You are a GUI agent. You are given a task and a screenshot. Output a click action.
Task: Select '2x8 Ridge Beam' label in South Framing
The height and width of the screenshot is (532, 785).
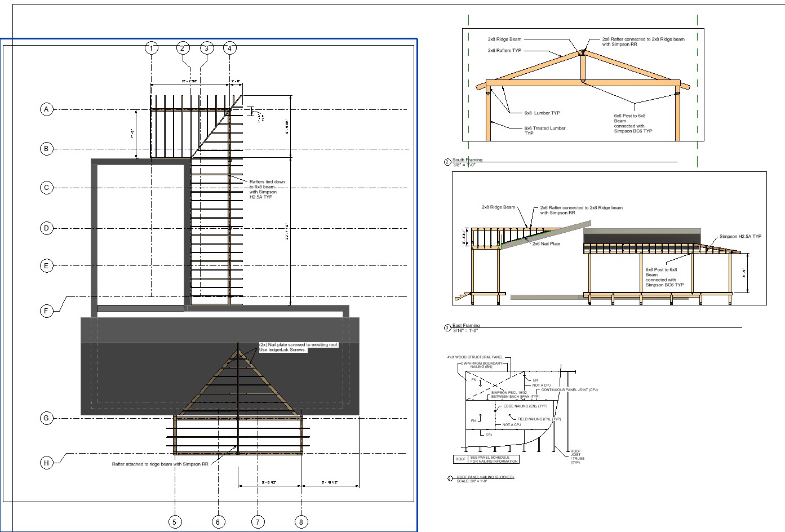click(x=504, y=39)
